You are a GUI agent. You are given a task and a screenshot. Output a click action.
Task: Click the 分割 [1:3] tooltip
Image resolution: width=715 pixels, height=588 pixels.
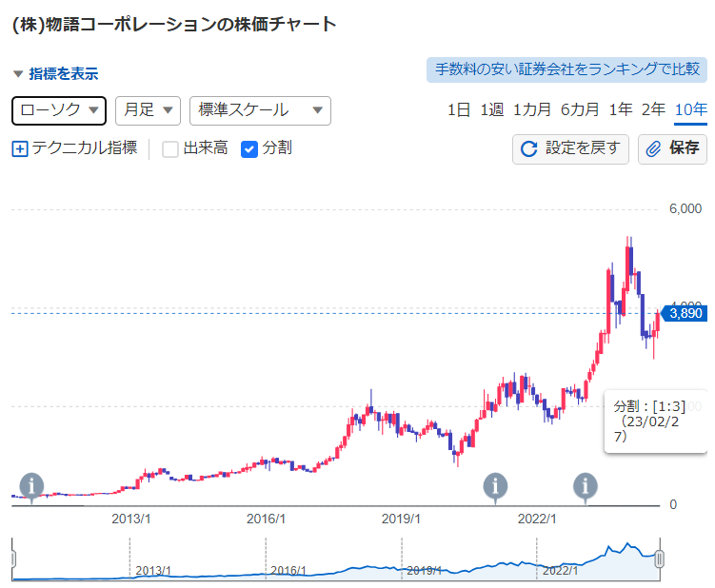coord(656,421)
